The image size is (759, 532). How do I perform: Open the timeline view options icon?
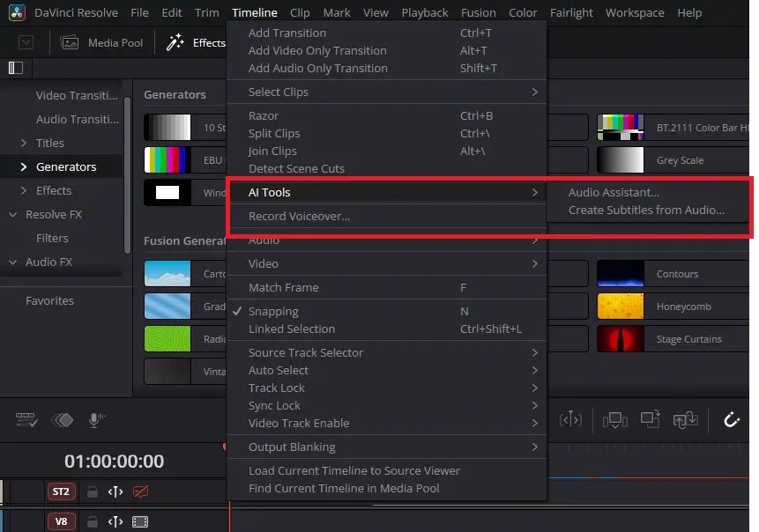point(26,420)
